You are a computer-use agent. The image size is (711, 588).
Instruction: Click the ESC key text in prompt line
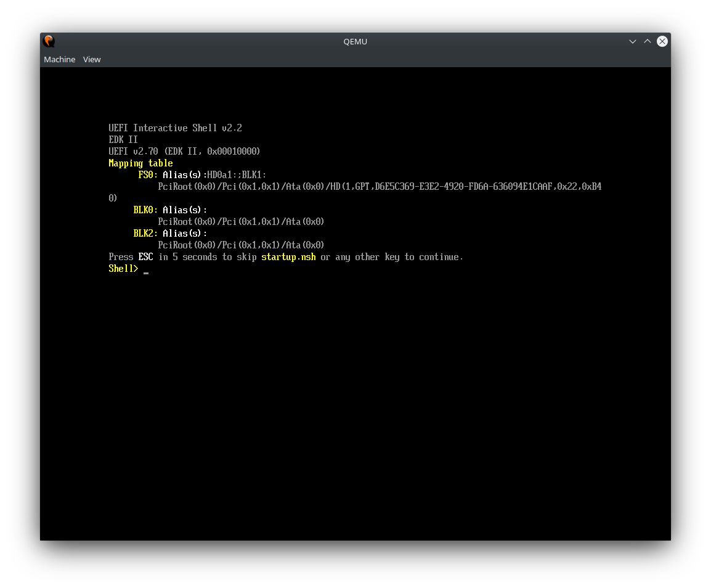[x=145, y=257]
